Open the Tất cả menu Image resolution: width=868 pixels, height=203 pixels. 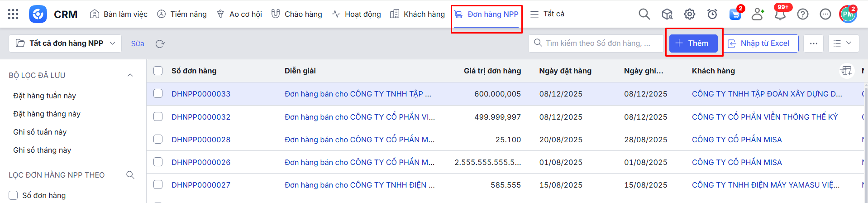coord(547,14)
